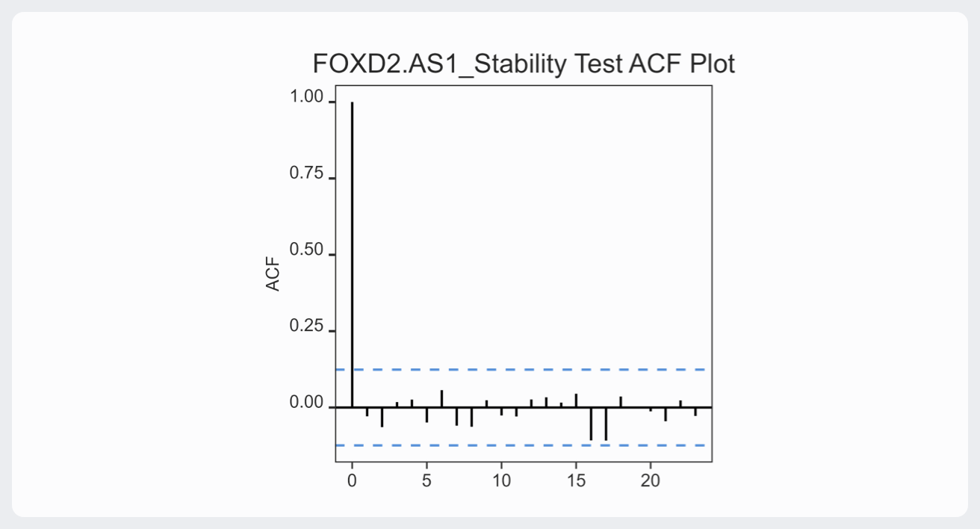Select the tall ACF bar at lag 0

[352, 254]
